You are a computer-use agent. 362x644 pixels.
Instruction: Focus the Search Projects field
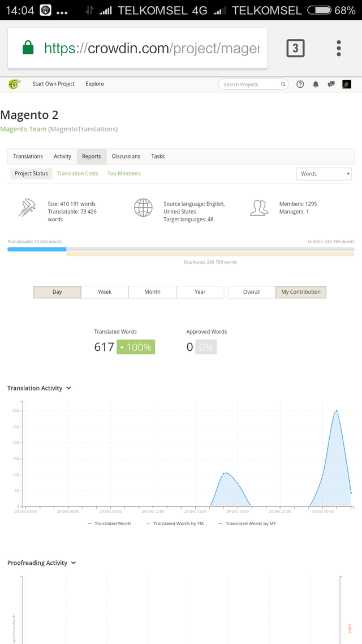click(253, 84)
